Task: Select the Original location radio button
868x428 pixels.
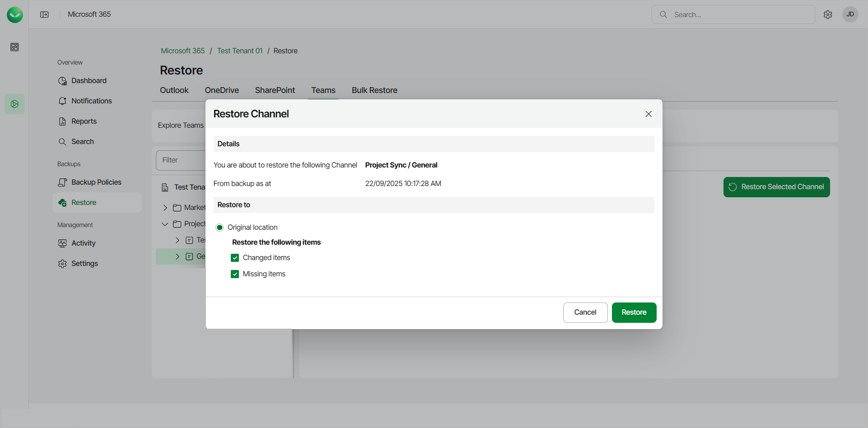Action: click(x=219, y=228)
